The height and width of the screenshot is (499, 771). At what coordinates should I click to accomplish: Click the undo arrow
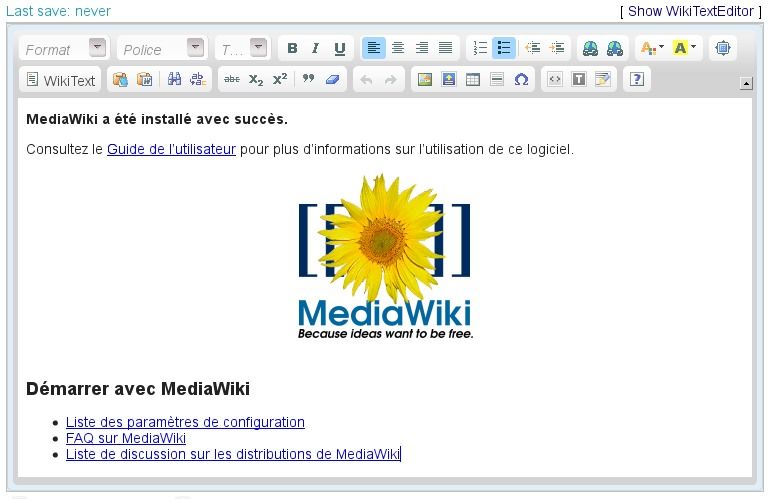(x=366, y=80)
